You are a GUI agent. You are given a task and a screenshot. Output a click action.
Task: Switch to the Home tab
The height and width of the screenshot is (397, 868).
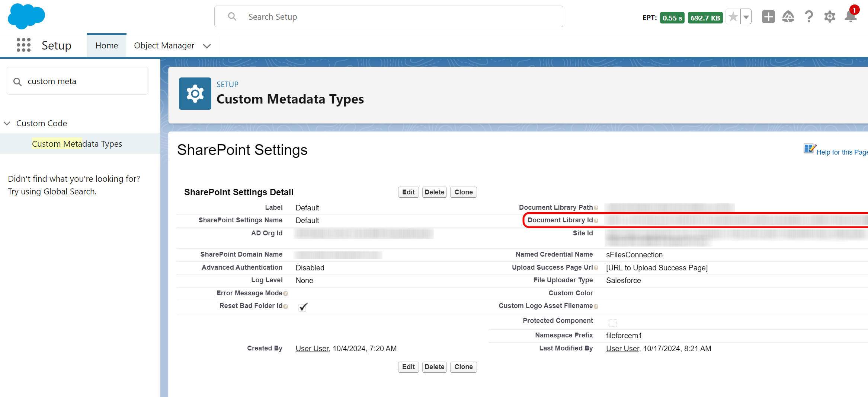(106, 45)
